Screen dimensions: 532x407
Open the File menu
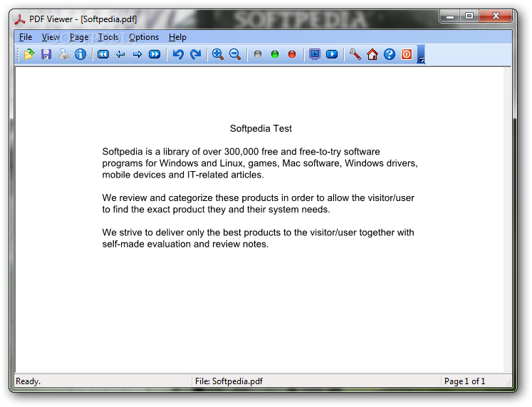coord(26,37)
